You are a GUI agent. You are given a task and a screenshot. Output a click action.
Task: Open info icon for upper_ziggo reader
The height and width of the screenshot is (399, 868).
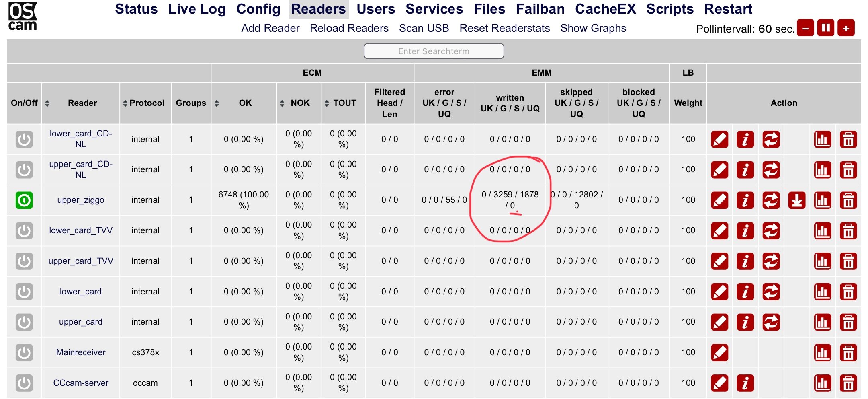745,200
